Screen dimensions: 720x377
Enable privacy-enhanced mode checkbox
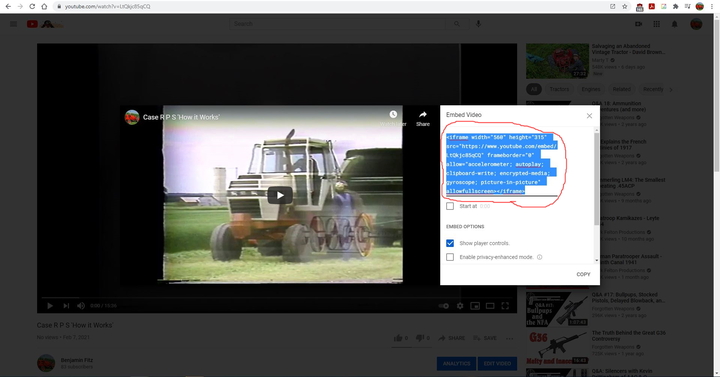450,257
